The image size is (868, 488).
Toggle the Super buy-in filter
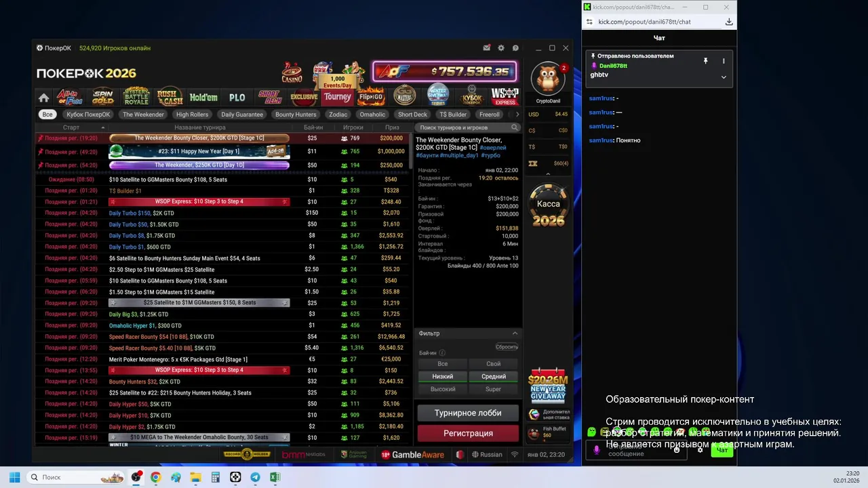494,389
